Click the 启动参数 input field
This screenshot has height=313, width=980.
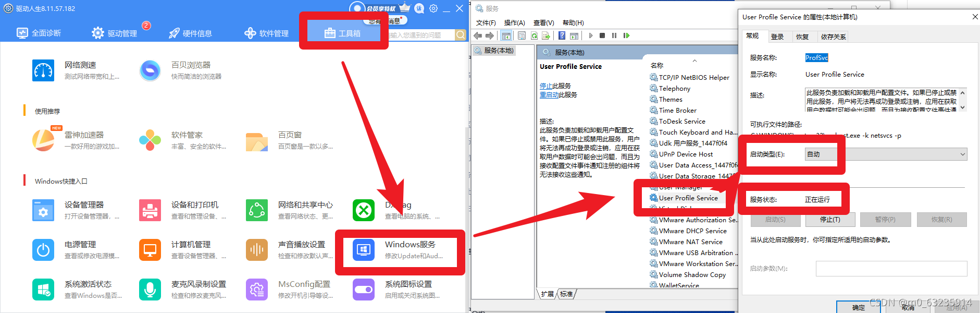point(891,268)
